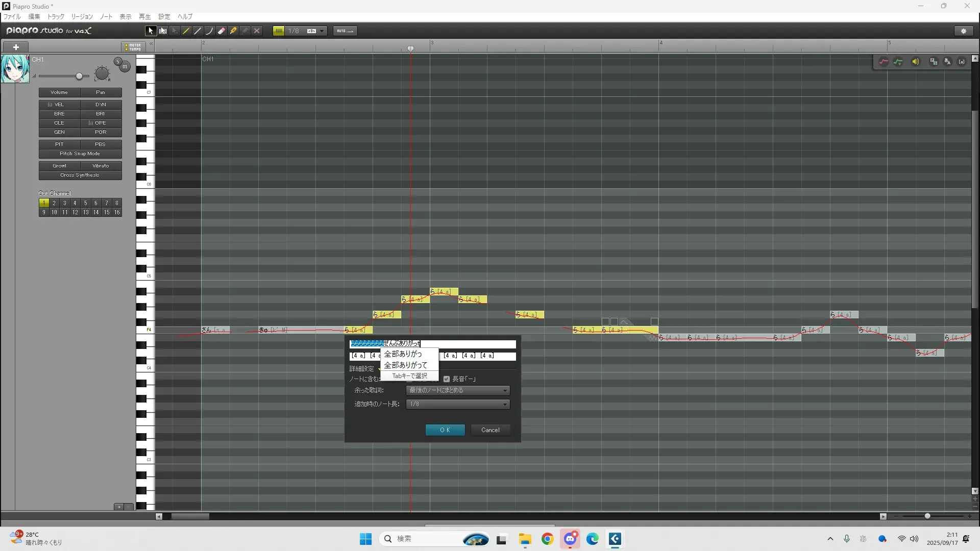Click the speaker icon in piano roll
The width and height of the screenshot is (980, 551).
[916, 62]
